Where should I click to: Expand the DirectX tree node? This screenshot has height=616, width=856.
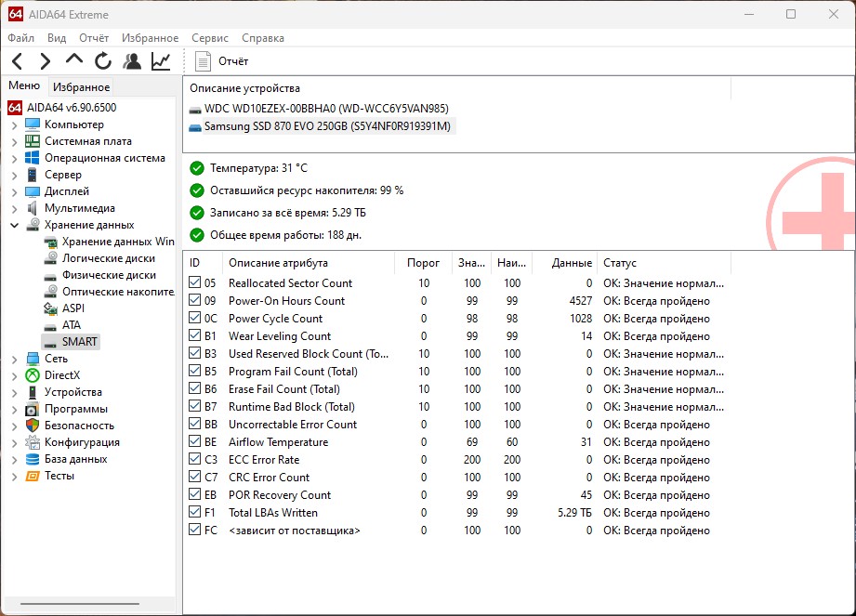coord(14,376)
